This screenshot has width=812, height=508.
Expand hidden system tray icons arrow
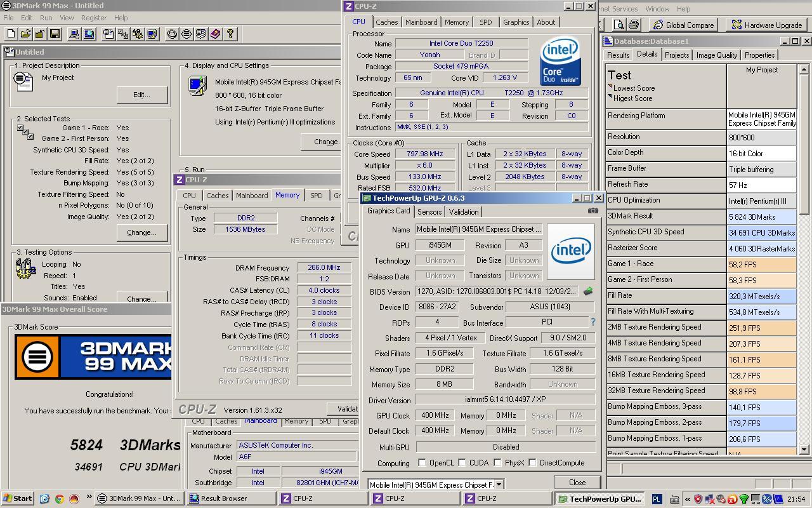pyautogui.click(x=688, y=499)
